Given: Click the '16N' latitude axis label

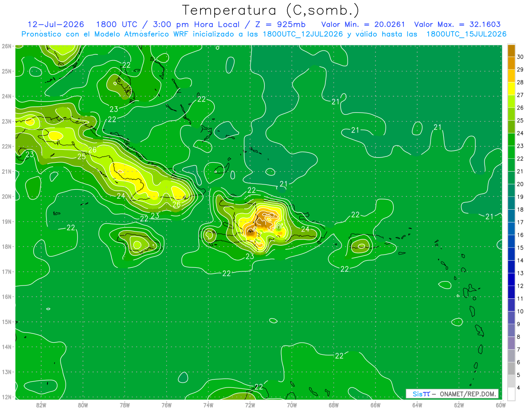Looking at the screenshot, I should (x=7, y=297).
